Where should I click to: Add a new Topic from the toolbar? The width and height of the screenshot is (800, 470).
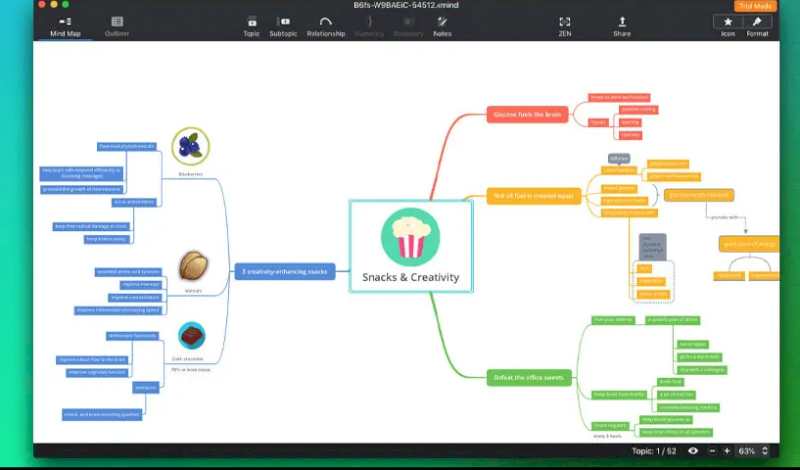coord(251,25)
